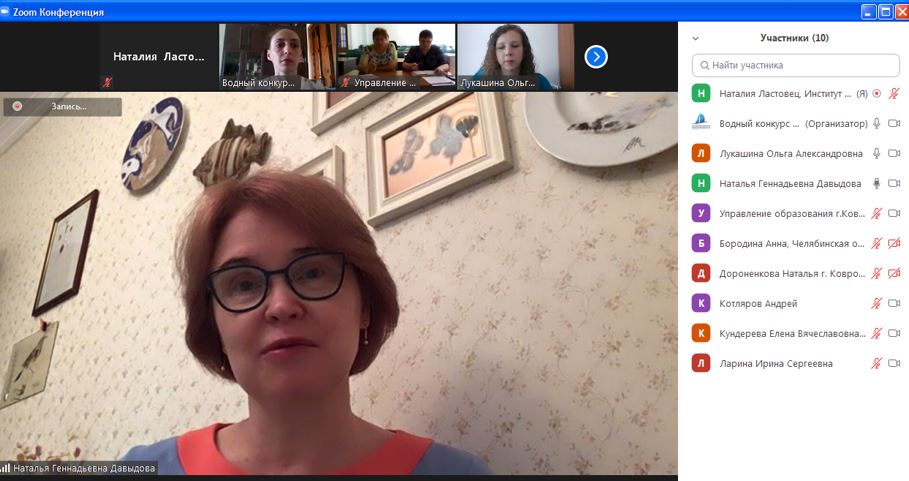Unmute Наталия Ластовец's muted microphone icon
The height and width of the screenshot is (481, 909).
[894, 93]
